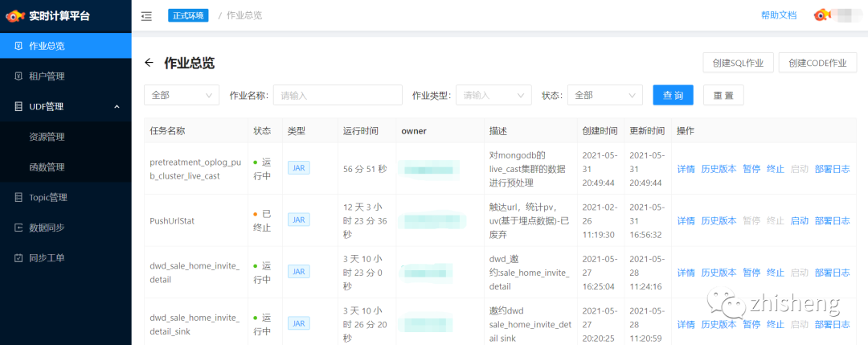Click the 创建时间 column header
The width and height of the screenshot is (868, 345).
click(600, 131)
